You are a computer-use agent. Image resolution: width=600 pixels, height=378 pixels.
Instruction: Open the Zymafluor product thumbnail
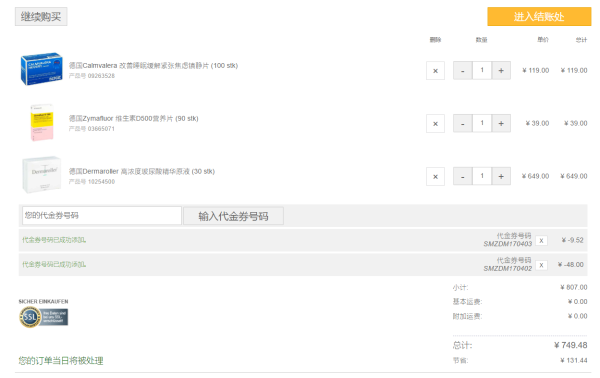pyautogui.click(x=41, y=122)
